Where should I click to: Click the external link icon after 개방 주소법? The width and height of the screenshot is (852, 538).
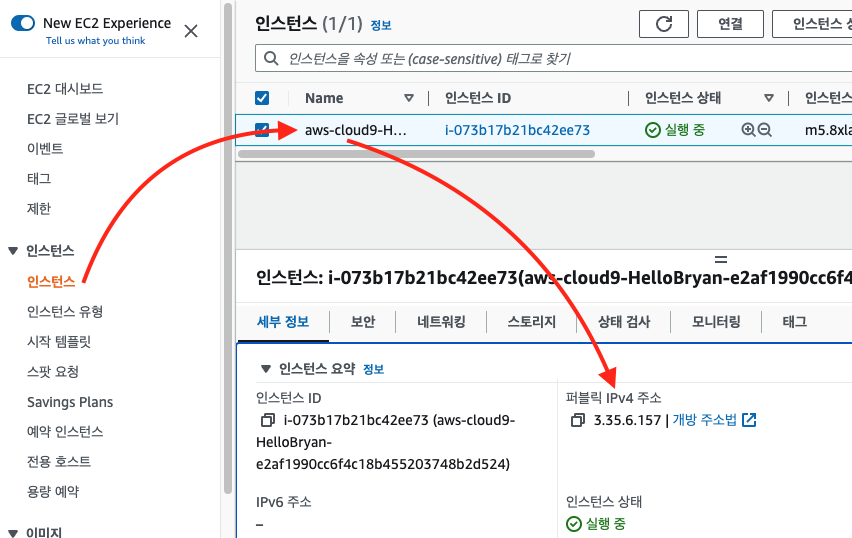[749, 420]
